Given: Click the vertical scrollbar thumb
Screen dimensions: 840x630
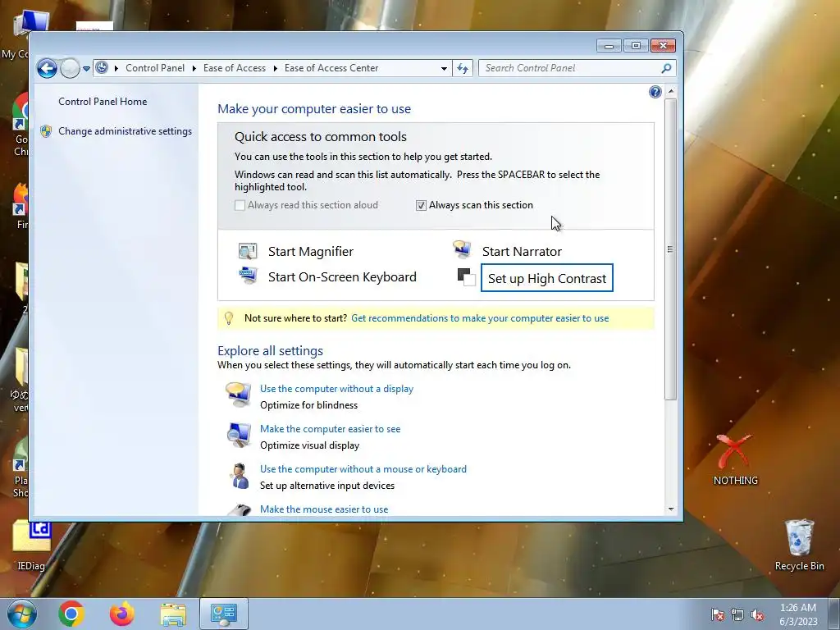Looking at the screenshot, I should point(671,249).
